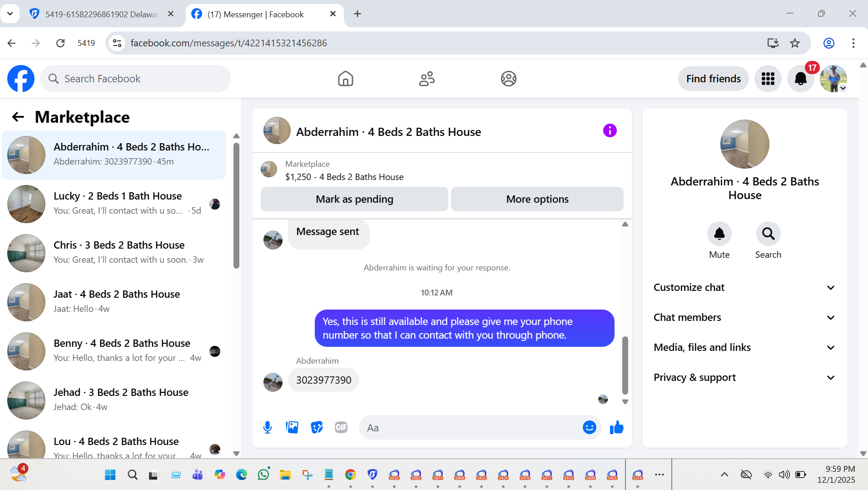Search in conversation with the magnifier icon
The height and width of the screenshot is (490, 868).
click(769, 234)
